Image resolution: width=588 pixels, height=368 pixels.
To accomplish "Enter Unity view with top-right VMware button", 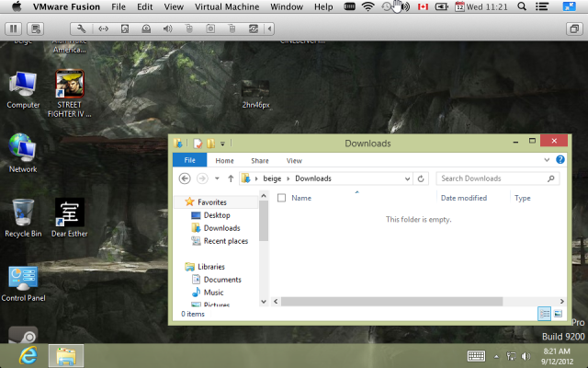I will point(574,29).
